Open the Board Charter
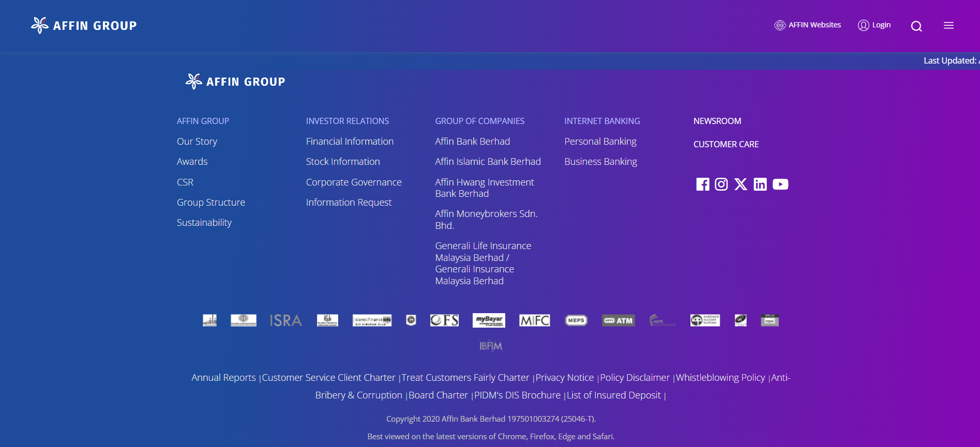Screen dimensions: 980x447 (438, 395)
